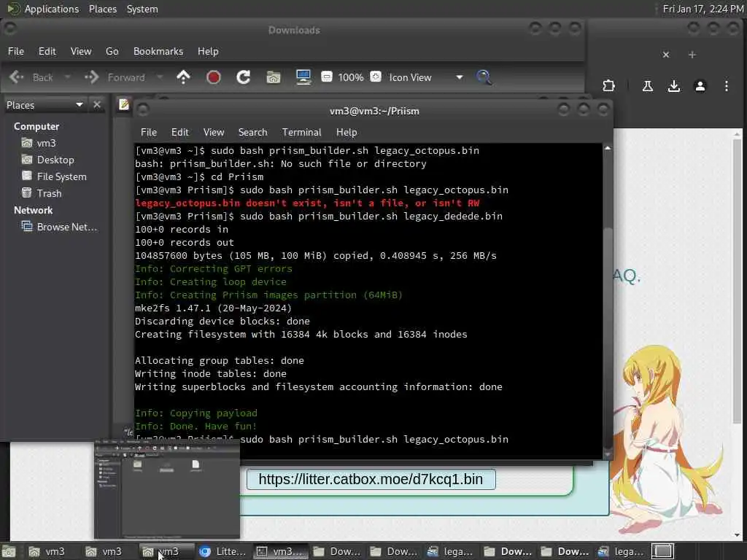Open terminal File menu
Screen dimensions: 747x560
pos(149,133)
